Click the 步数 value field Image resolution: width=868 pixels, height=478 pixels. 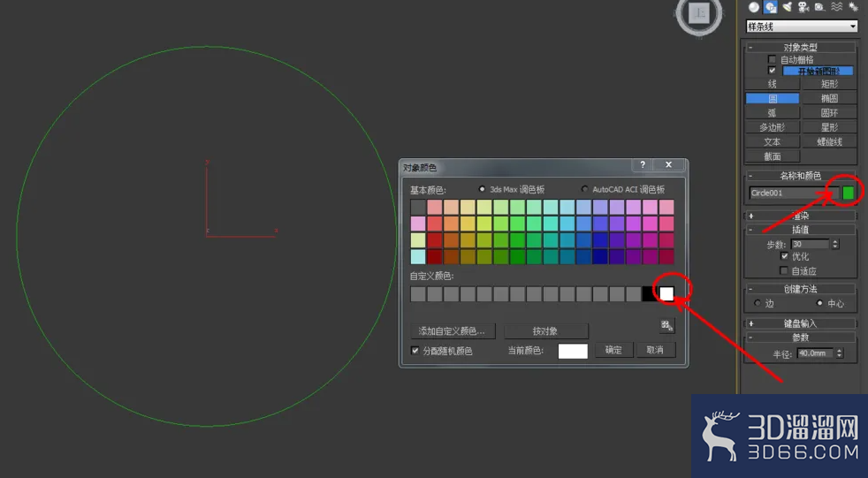point(811,244)
